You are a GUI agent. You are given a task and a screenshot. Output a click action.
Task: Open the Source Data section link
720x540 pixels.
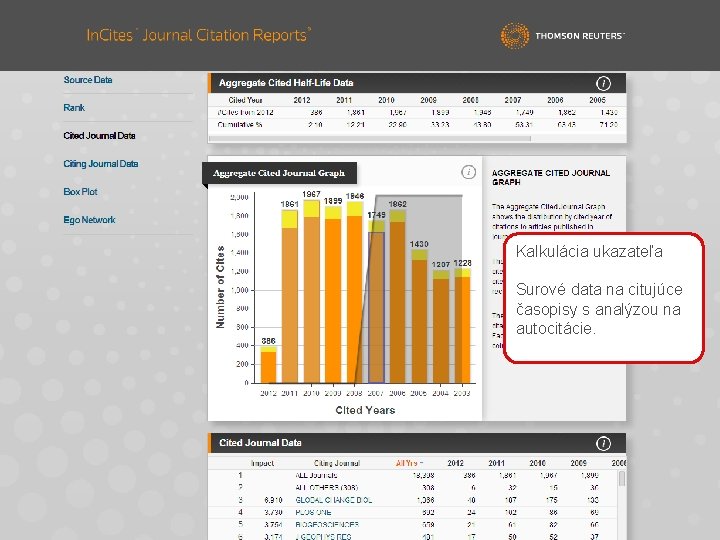pyautogui.click(x=88, y=80)
